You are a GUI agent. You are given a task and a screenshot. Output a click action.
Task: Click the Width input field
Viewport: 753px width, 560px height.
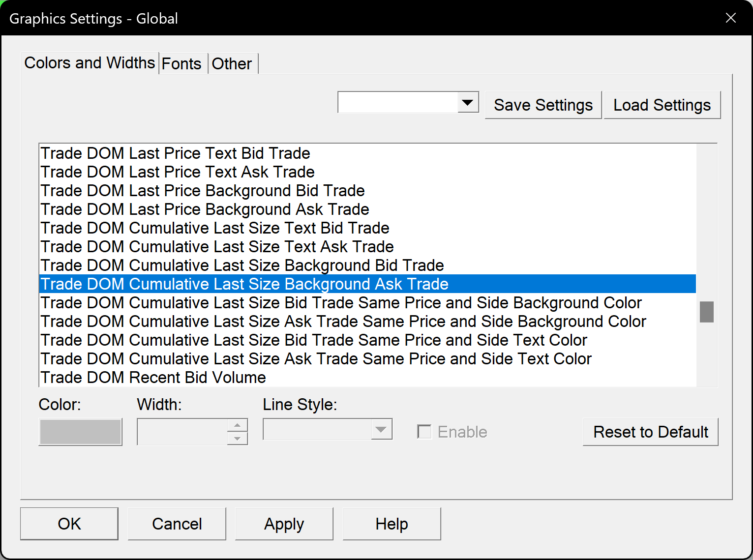click(182, 432)
